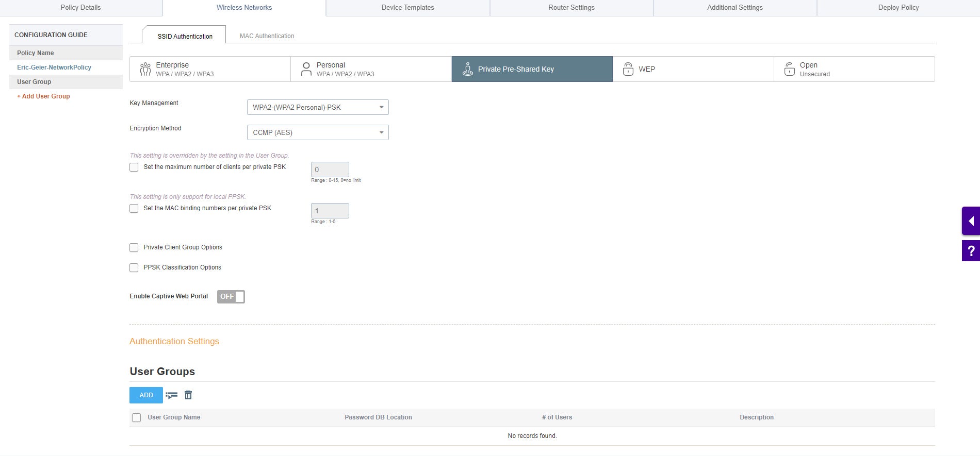Viewport: 980px width, 456px height.
Task: Choose the Open Unsecured option
Action: coord(854,69)
